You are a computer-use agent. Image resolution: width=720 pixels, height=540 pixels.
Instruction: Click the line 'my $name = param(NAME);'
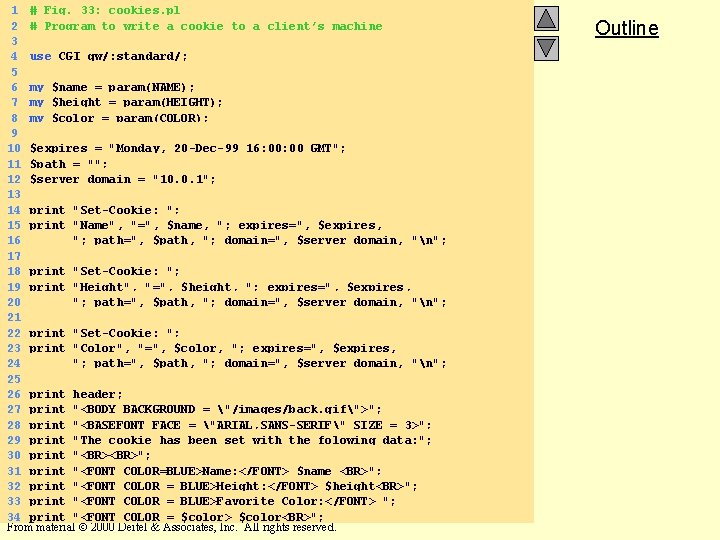(112, 87)
